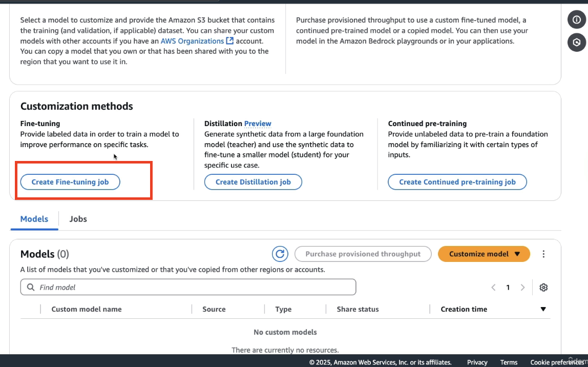Open table preferences gear icon
588x367 pixels.
(x=543, y=288)
